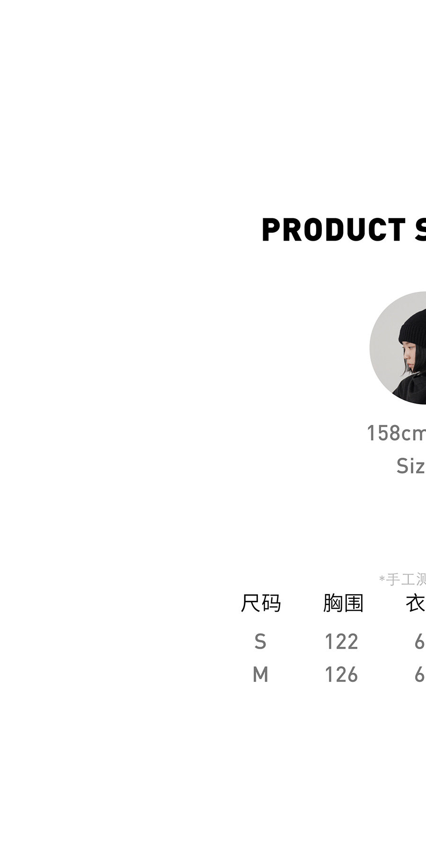The image size is (426, 868).
Task: Click the S row length value
Action: coord(420,642)
